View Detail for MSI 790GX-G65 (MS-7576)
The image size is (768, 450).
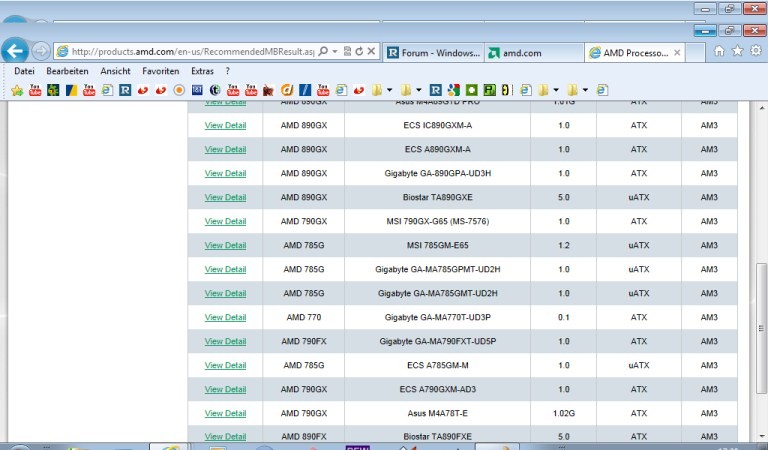pyautogui.click(x=225, y=221)
